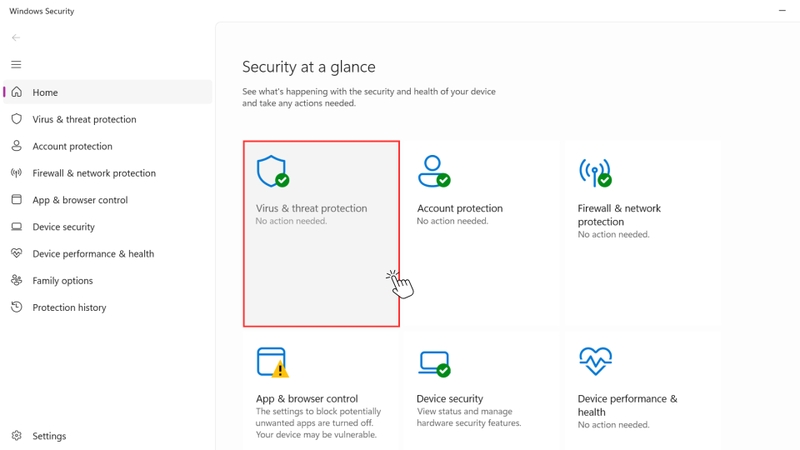
Task: Click 'No action needed.' under Firewall & network protection
Action: point(613,234)
